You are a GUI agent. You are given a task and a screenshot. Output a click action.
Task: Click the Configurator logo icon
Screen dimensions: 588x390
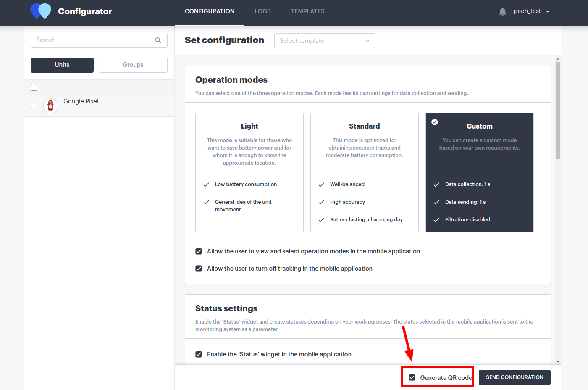pyautogui.click(x=41, y=11)
